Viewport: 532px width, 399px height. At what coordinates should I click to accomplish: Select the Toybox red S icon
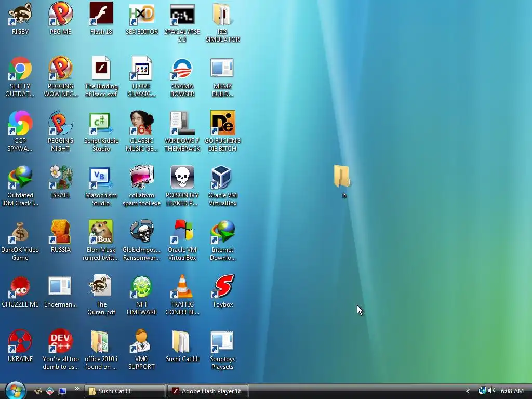pos(222,287)
